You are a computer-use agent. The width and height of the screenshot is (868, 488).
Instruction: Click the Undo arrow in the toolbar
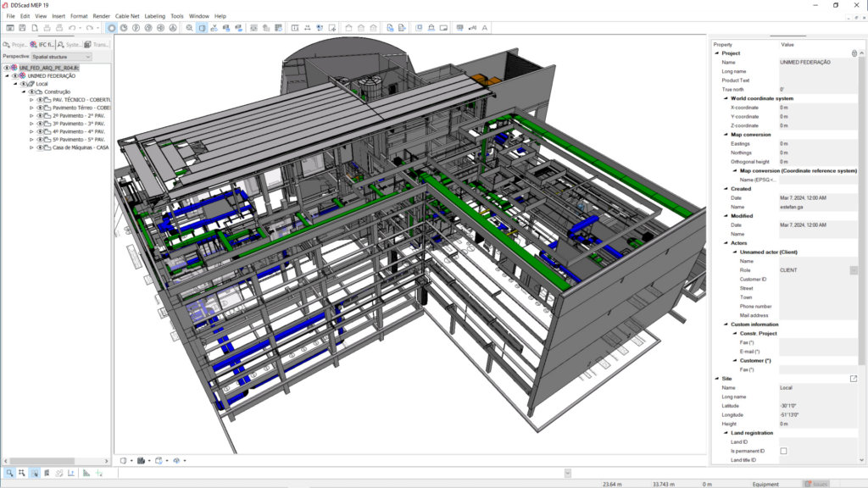click(x=73, y=28)
